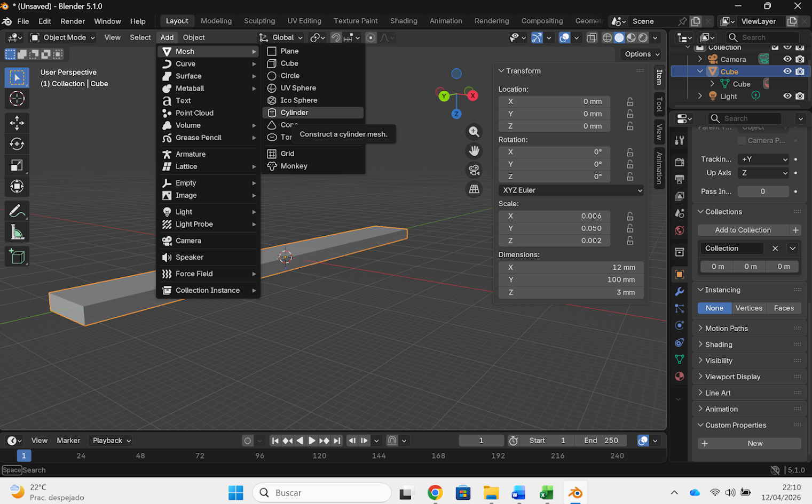This screenshot has height=504, width=812.
Task: Switch viewport shading to Rendered
Action: (643, 38)
